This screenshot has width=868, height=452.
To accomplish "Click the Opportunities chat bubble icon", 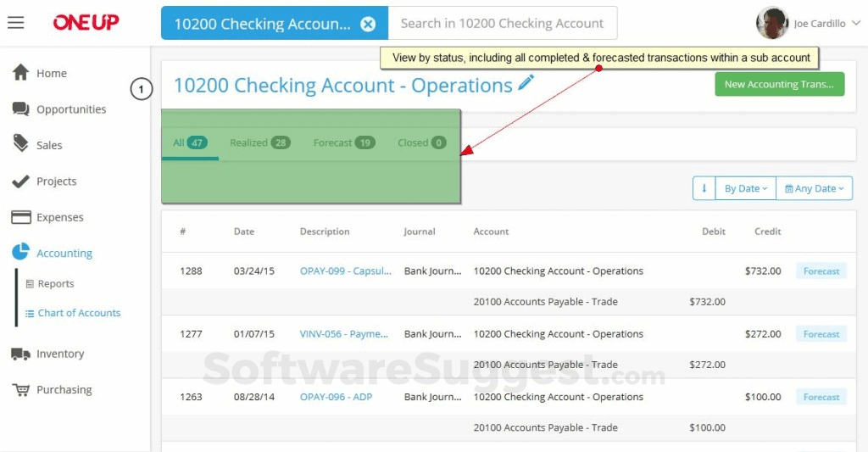I will click(21, 109).
